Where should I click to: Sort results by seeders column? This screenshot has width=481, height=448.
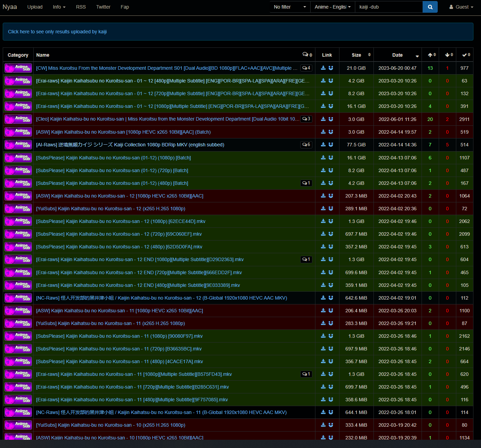430,55
